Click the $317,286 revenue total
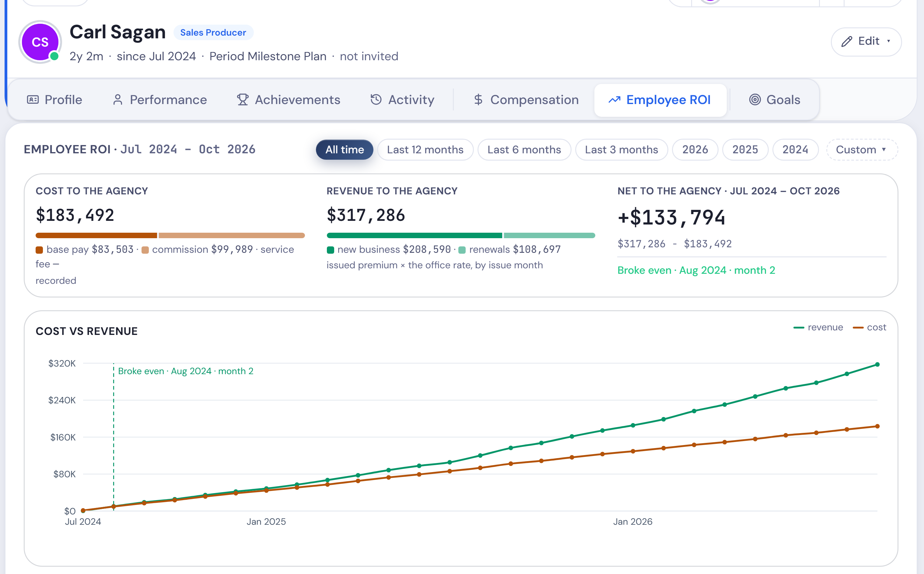The height and width of the screenshot is (574, 924). coord(366,215)
